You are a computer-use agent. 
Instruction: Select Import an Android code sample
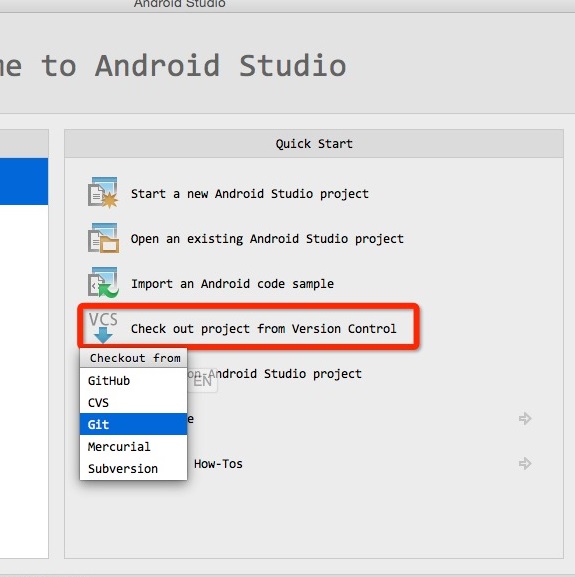[232, 284]
